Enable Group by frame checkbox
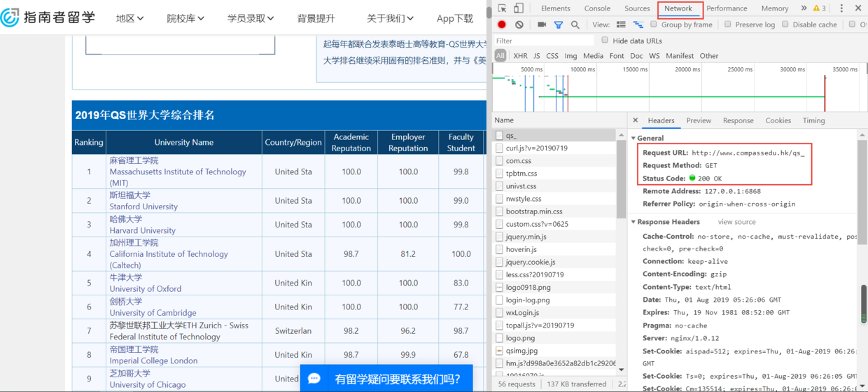 tap(655, 24)
